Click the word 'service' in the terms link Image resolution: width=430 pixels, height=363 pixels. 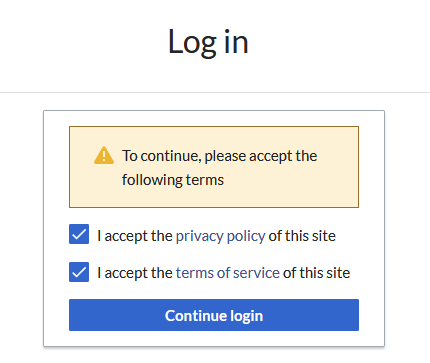tap(256, 273)
